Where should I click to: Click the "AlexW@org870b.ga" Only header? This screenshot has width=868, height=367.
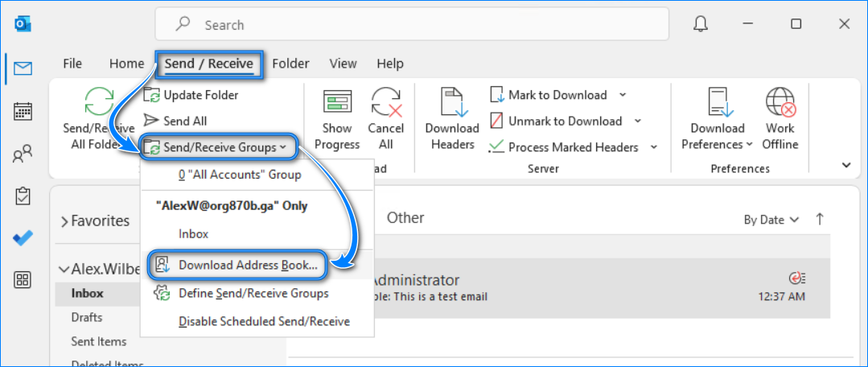pyautogui.click(x=232, y=206)
